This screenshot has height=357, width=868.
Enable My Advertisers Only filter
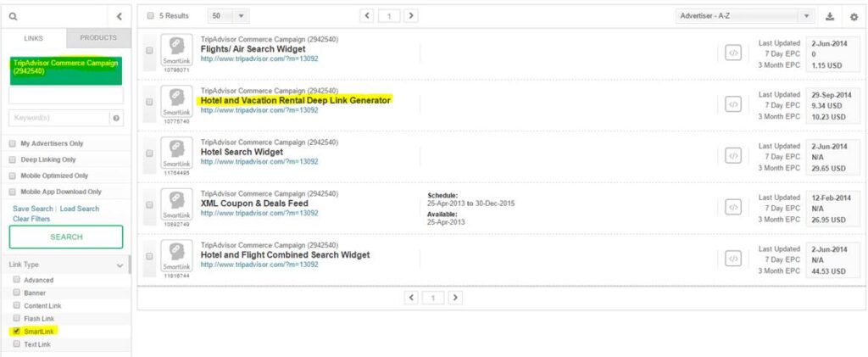[12, 143]
